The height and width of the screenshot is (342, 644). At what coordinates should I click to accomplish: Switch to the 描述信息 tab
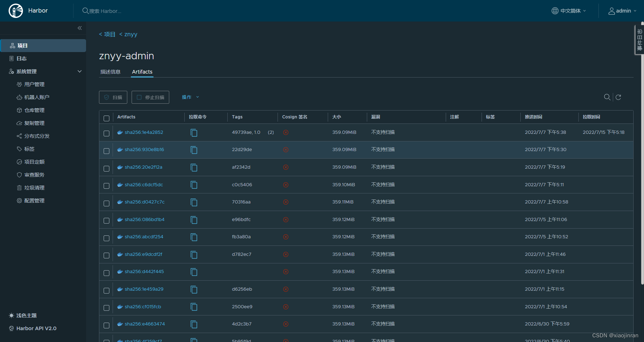pyautogui.click(x=110, y=72)
